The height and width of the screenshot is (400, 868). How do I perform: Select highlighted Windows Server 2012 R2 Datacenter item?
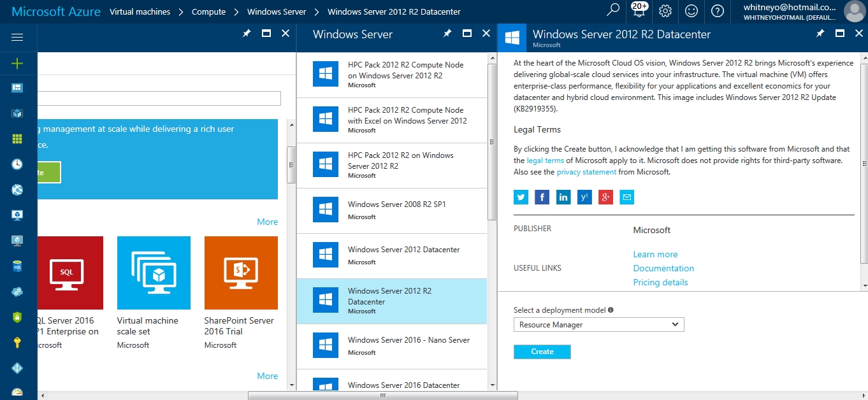(x=392, y=301)
